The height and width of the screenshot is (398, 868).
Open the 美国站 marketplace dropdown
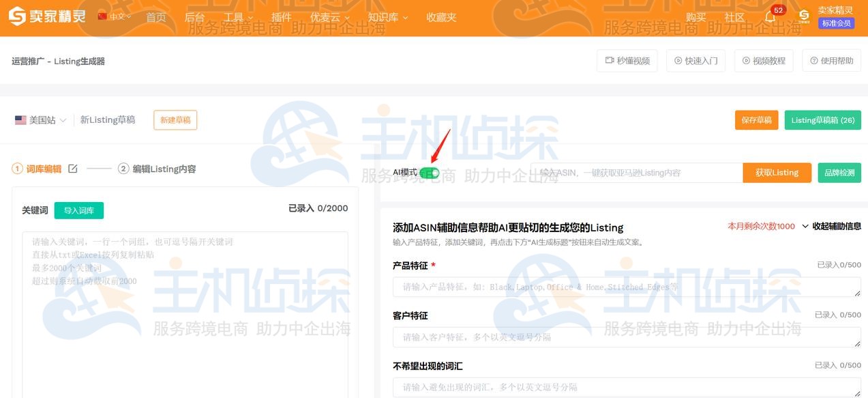(41, 120)
